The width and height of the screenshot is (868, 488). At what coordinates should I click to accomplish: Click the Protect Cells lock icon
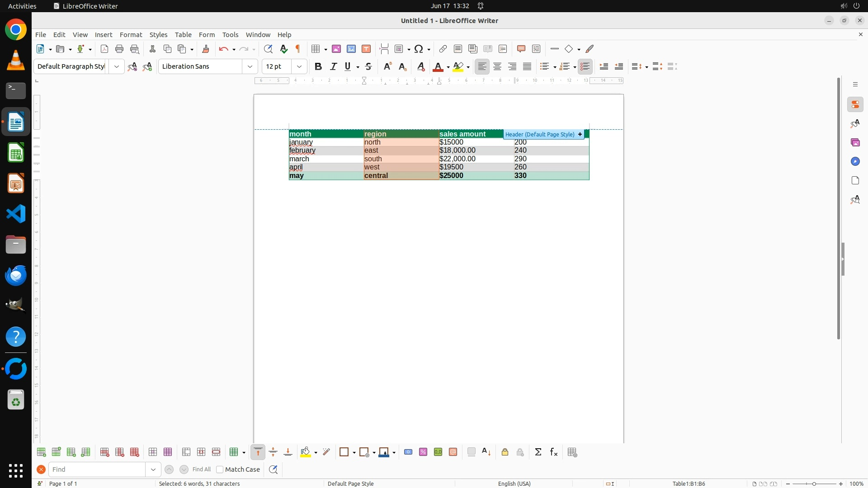[x=505, y=452]
